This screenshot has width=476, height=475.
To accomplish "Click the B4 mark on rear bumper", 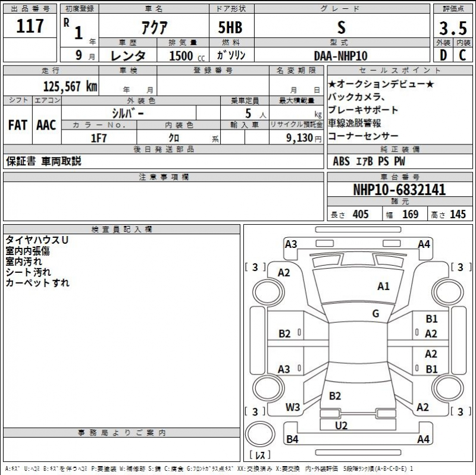I will 292,439.
